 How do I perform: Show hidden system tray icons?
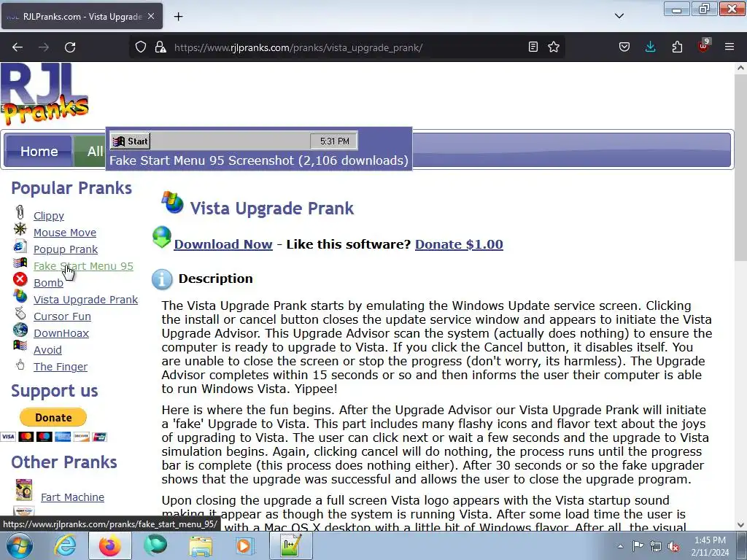620,546
